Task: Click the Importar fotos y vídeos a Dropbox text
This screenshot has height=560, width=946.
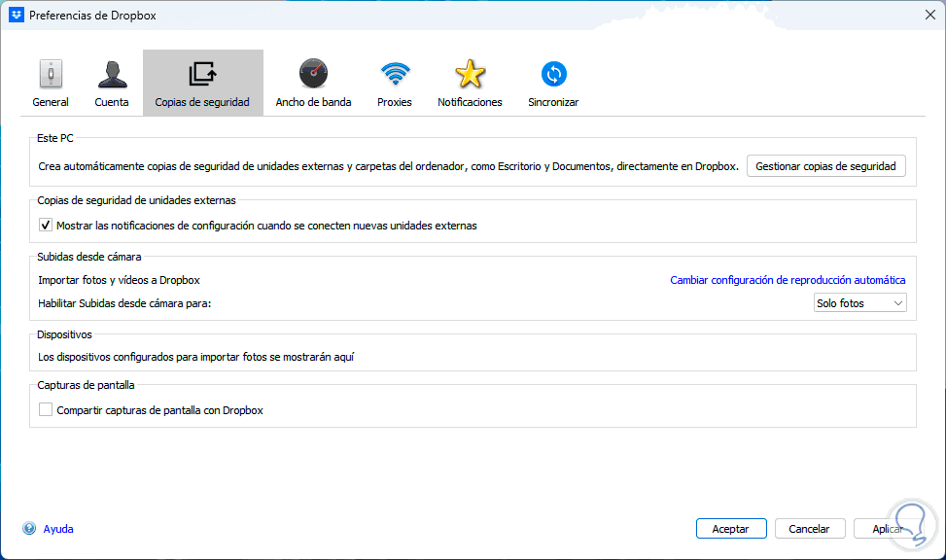Action: [119, 280]
